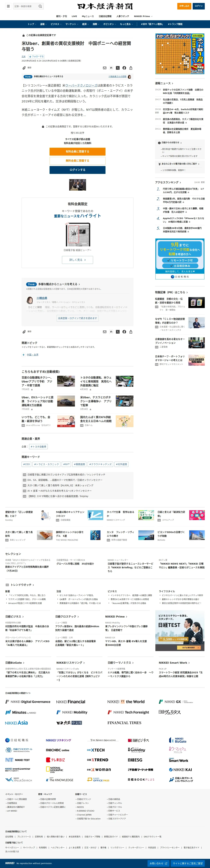
Task: Click 無料会員に登録する button
Action: tap(78, 161)
